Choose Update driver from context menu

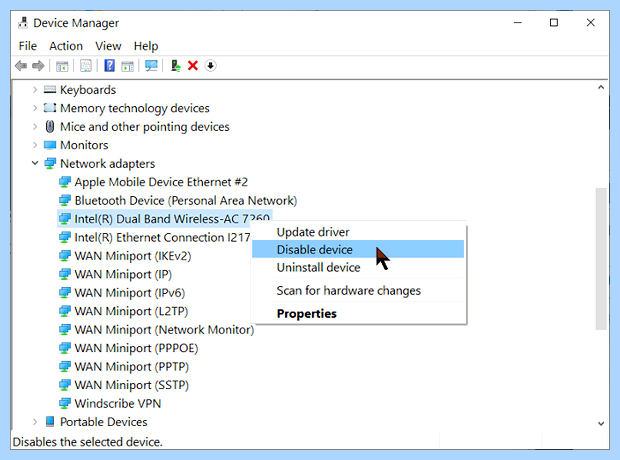click(358, 232)
